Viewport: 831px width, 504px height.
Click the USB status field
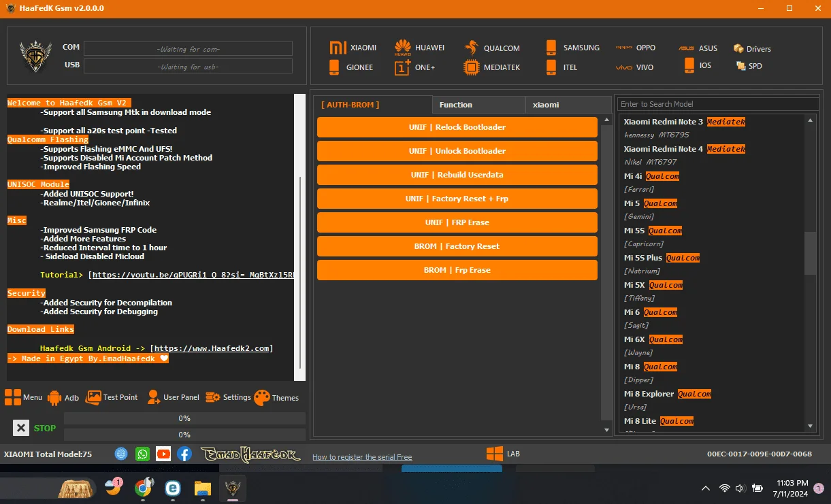tap(188, 66)
